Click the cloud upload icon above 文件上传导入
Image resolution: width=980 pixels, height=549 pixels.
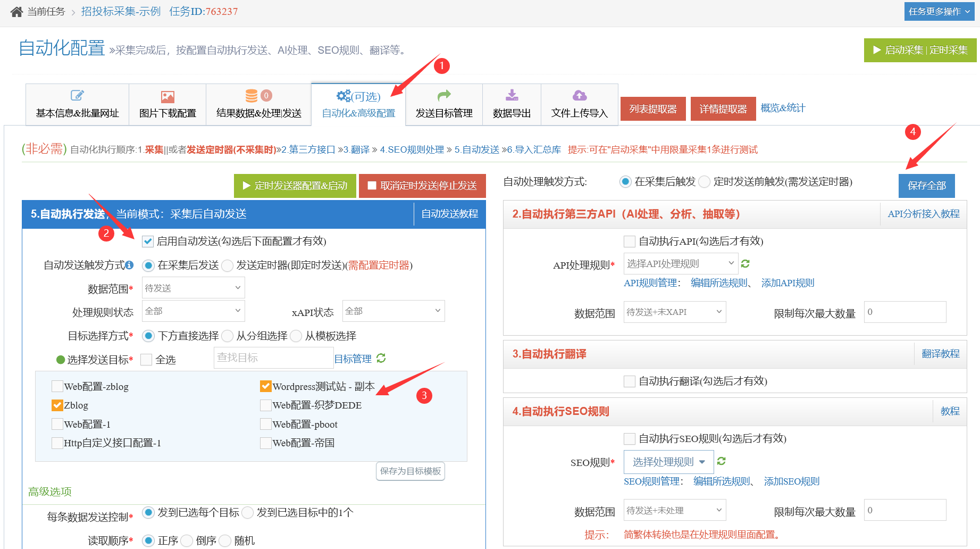[579, 96]
